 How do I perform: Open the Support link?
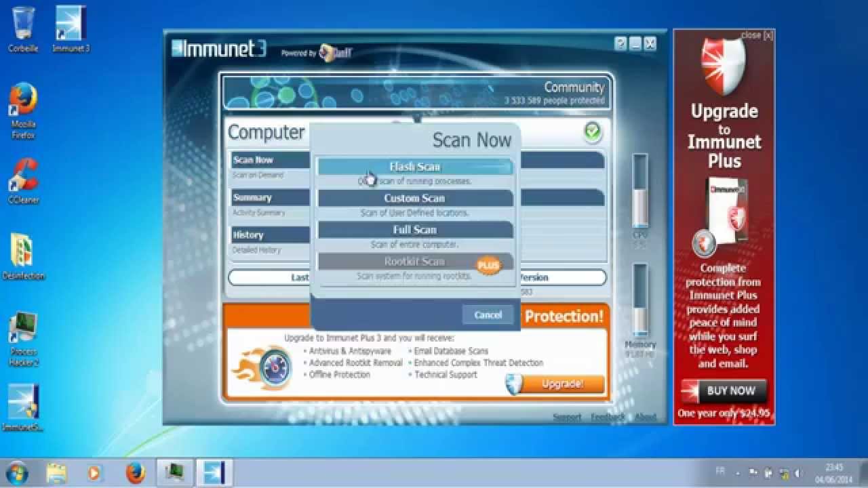click(x=567, y=418)
